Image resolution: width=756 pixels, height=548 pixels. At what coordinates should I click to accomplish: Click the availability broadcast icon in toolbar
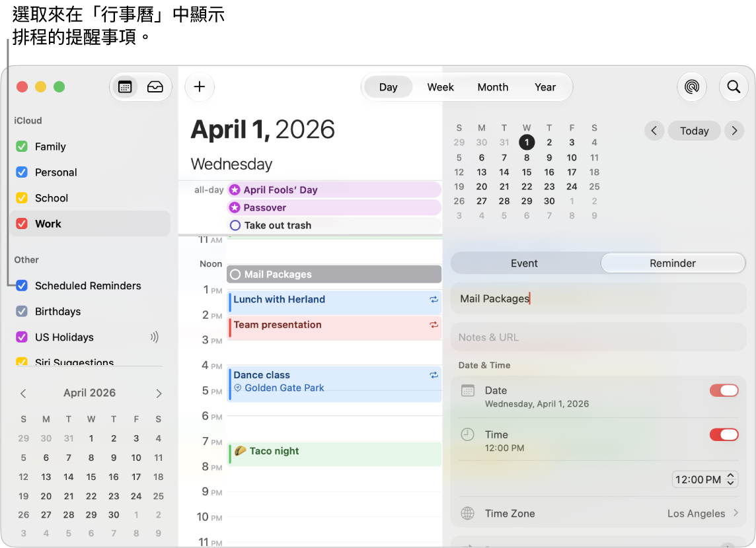pyautogui.click(x=691, y=87)
